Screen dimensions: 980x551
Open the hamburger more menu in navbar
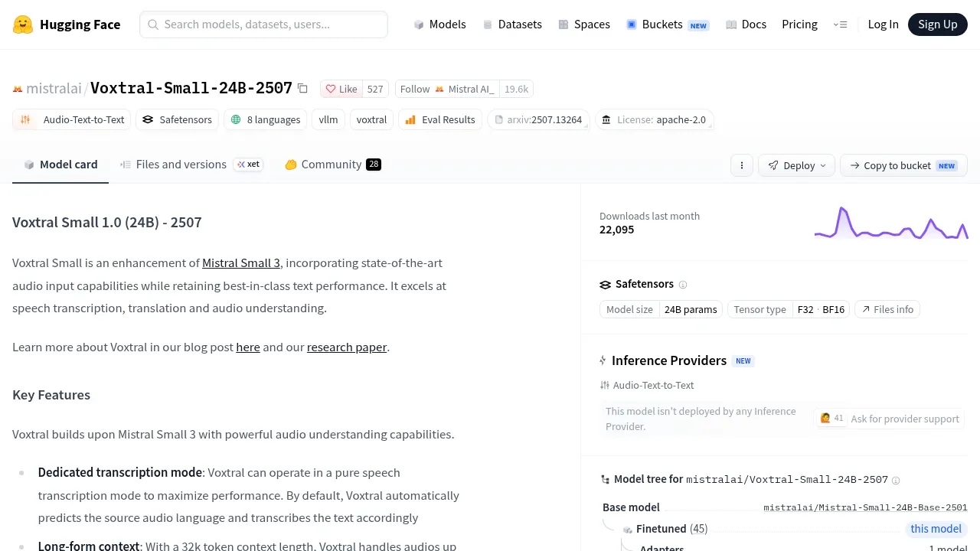coord(840,24)
